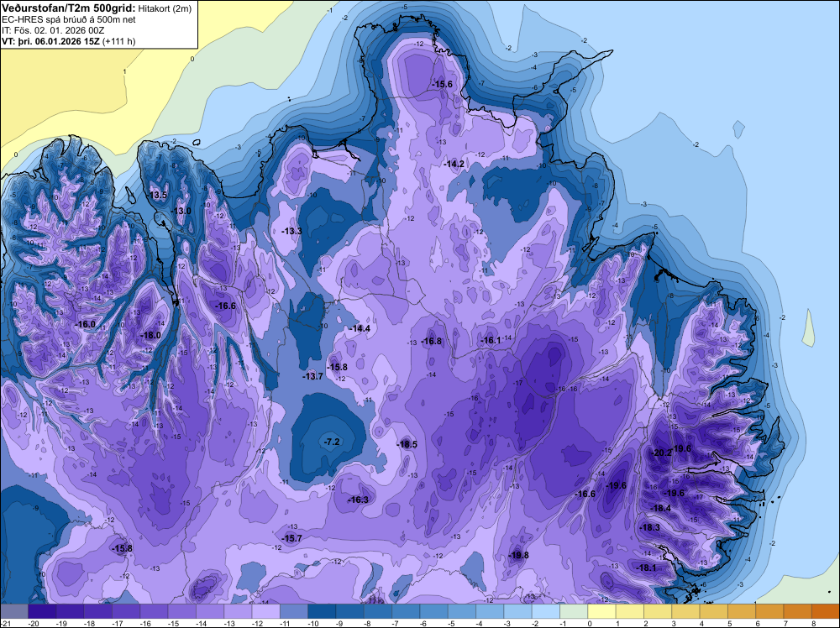Select the -16.3 temperature label
The image size is (840, 628).
(359, 500)
